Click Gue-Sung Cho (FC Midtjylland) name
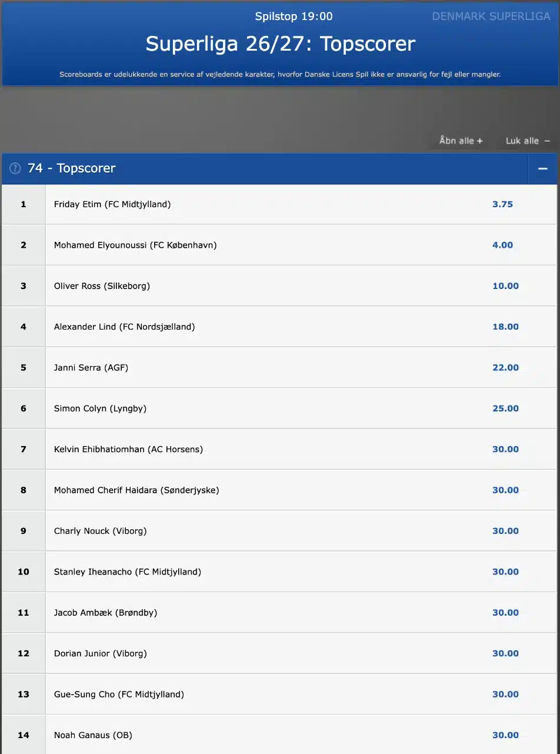 point(119,694)
